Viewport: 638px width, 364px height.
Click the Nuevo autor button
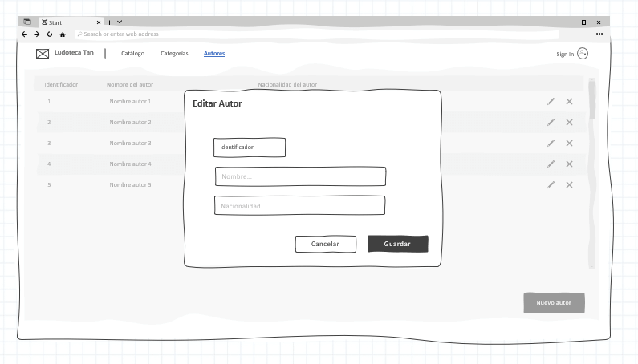point(554,303)
